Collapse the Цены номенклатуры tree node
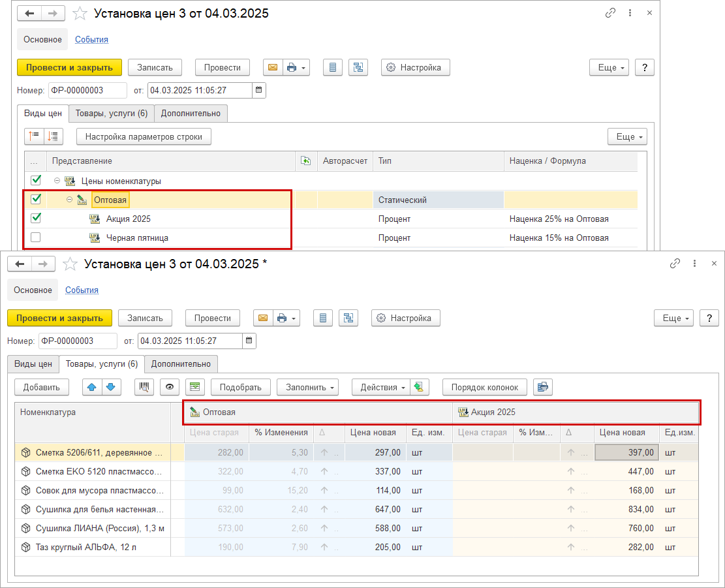The height and width of the screenshot is (588, 725). [57, 181]
